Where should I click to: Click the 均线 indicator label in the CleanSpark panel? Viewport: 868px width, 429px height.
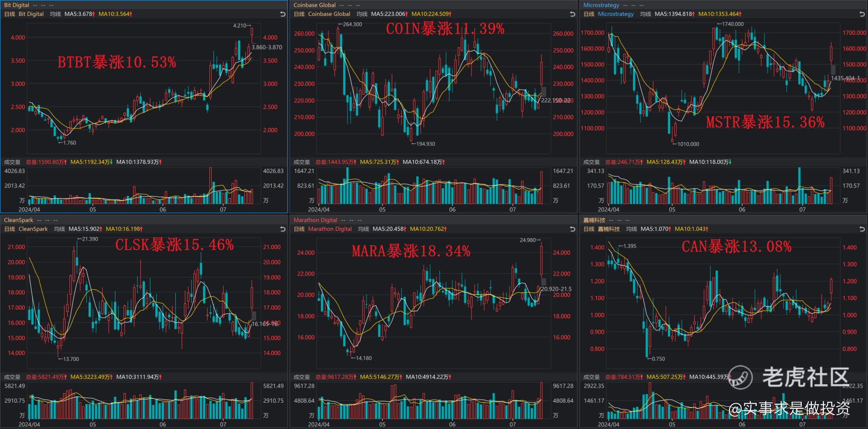pyautogui.click(x=60, y=229)
